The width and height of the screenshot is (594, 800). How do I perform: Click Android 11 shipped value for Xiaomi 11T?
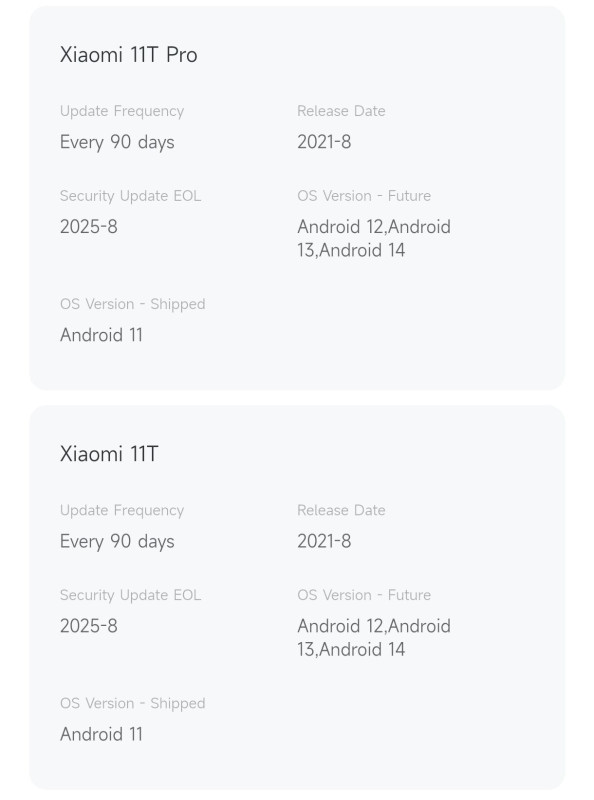coord(101,734)
